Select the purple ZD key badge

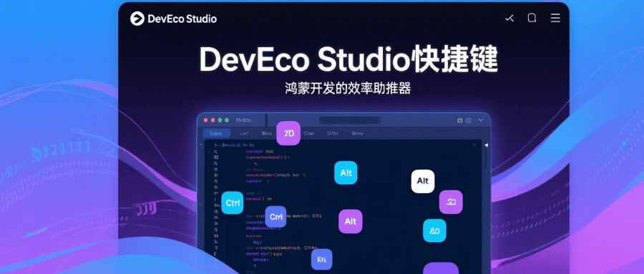point(288,133)
